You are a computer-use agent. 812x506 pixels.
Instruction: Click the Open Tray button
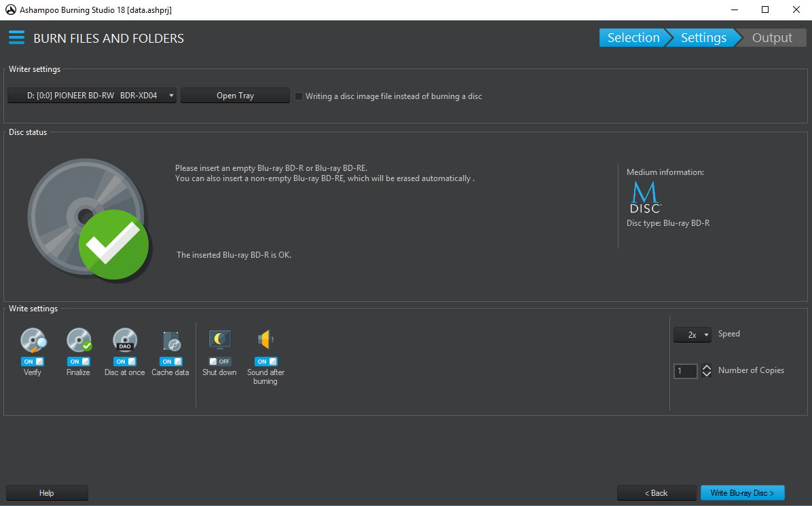coord(235,96)
